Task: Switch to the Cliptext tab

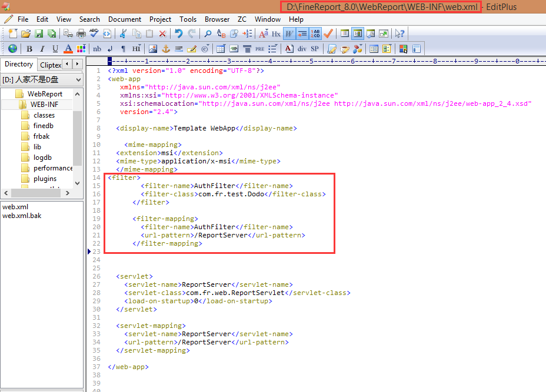Action: 51,65
